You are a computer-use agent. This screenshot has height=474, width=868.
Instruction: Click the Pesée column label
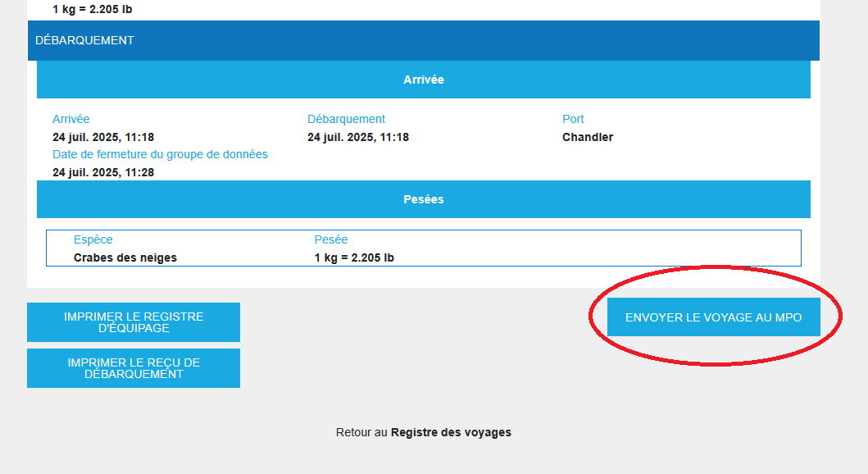pos(331,239)
